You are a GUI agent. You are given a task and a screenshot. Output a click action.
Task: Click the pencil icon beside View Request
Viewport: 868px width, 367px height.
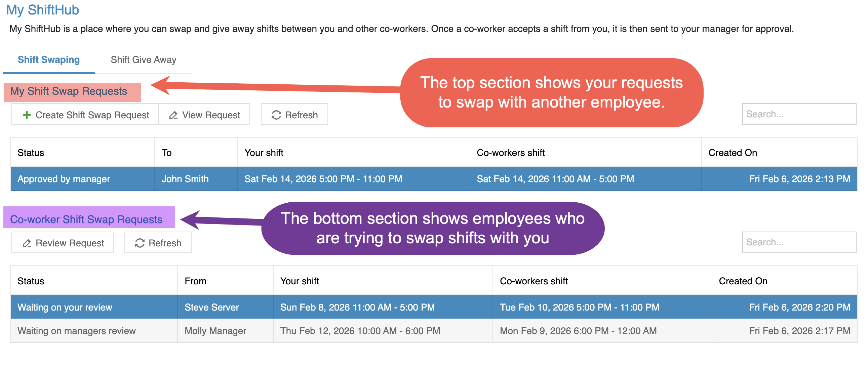[x=173, y=115]
